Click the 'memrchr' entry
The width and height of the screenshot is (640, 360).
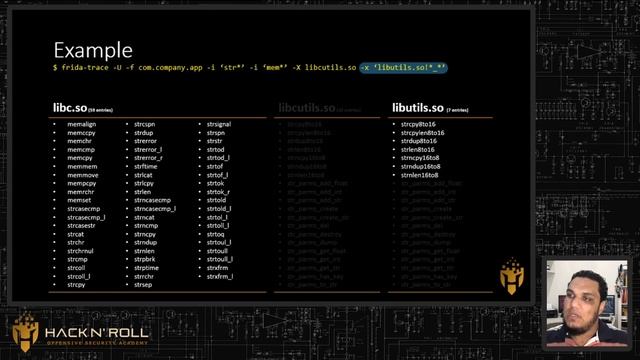(80, 192)
